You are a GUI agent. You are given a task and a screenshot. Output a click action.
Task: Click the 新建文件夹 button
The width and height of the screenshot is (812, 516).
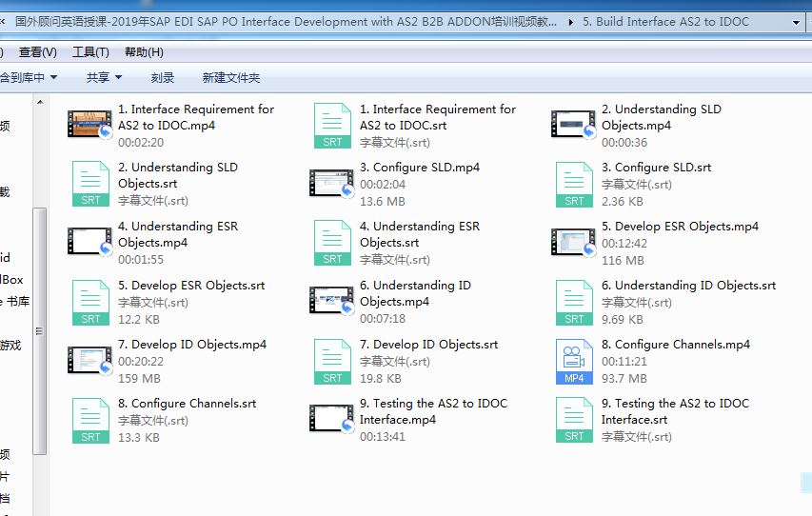coord(231,78)
